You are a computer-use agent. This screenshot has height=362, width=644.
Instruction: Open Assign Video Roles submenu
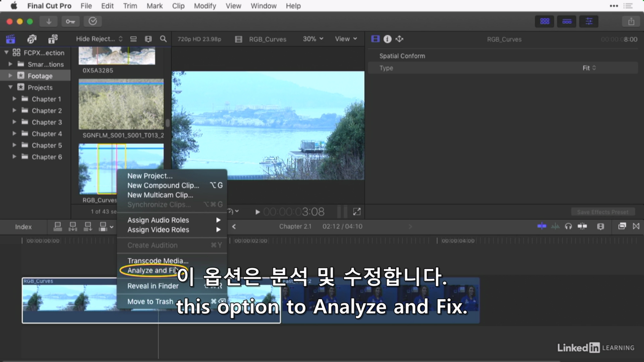[172, 230]
